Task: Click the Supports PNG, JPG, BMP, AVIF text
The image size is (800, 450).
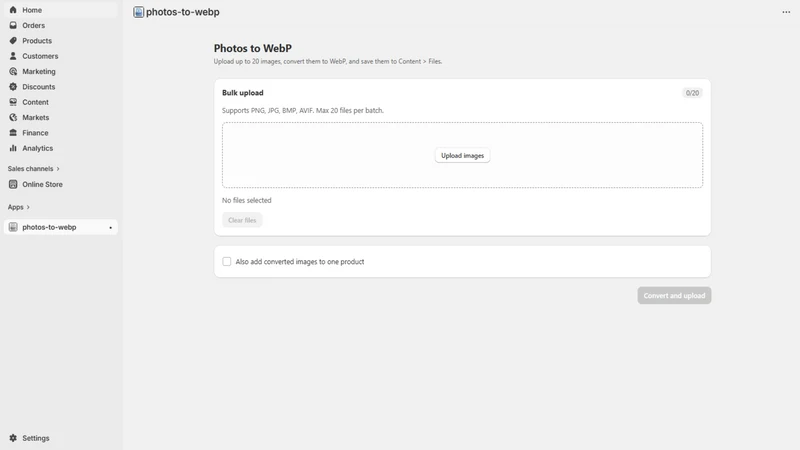Action: point(303,110)
